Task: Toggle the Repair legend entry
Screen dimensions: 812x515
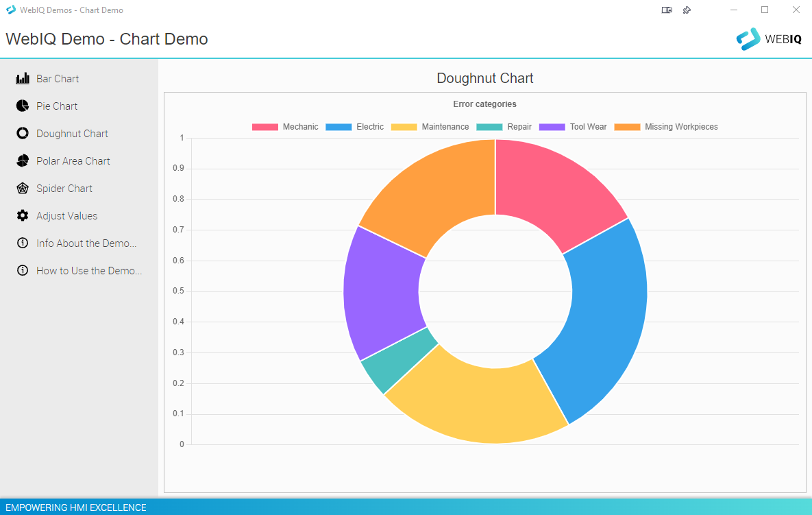Action: [504, 127]
